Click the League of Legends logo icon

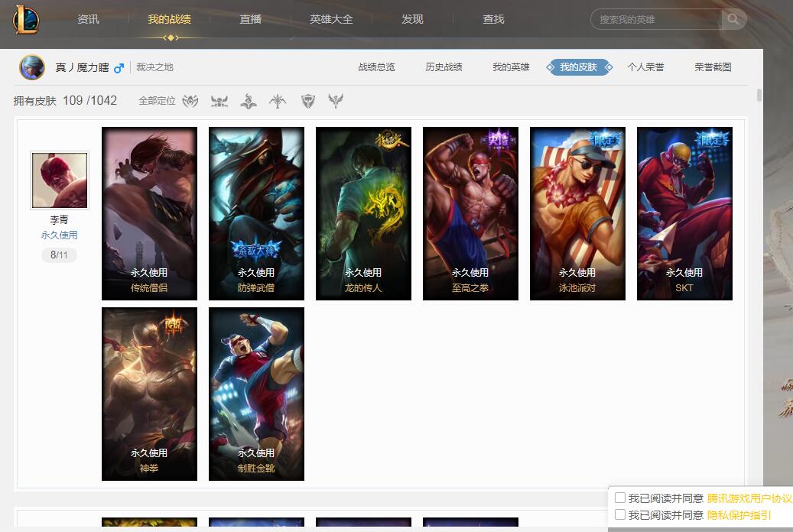point(26,20)
